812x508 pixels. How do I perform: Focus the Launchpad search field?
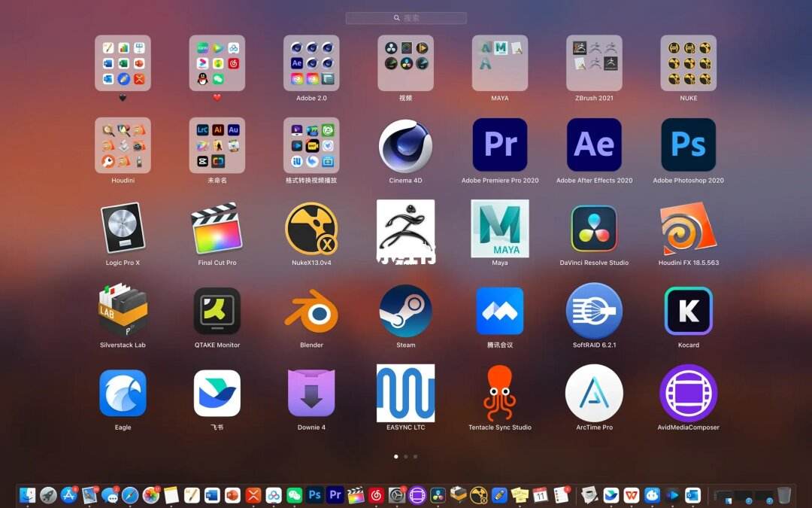click(406, 17)
